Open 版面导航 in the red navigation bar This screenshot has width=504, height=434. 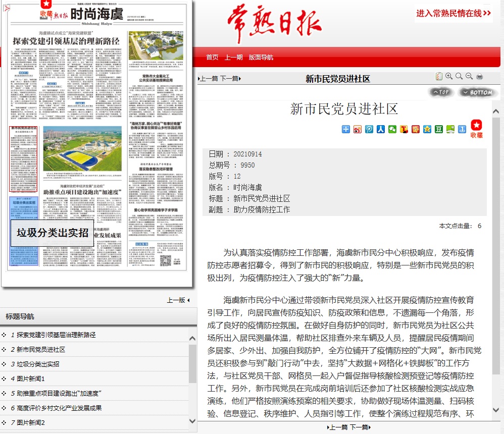(x=261, y=58)
